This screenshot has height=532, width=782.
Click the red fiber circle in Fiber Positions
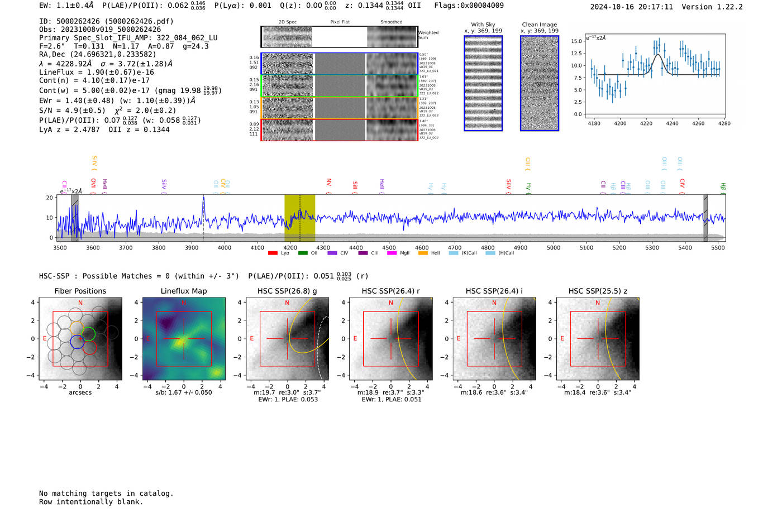click(90, 348)
